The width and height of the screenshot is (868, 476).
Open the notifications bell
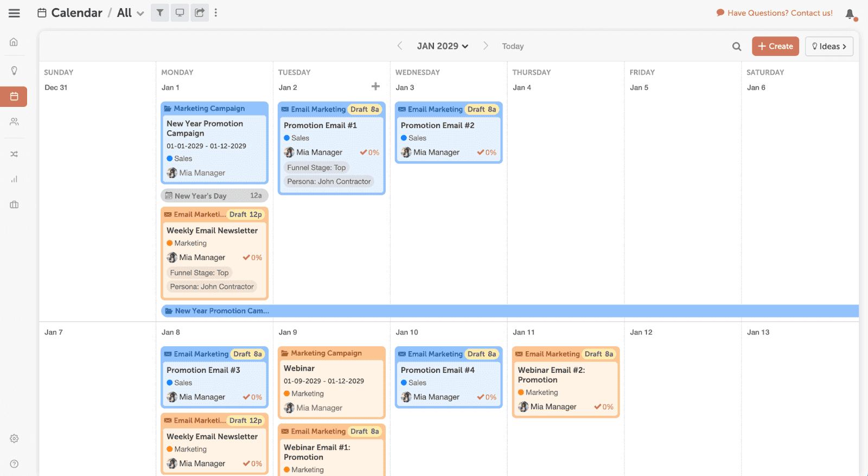pos(850,14)
